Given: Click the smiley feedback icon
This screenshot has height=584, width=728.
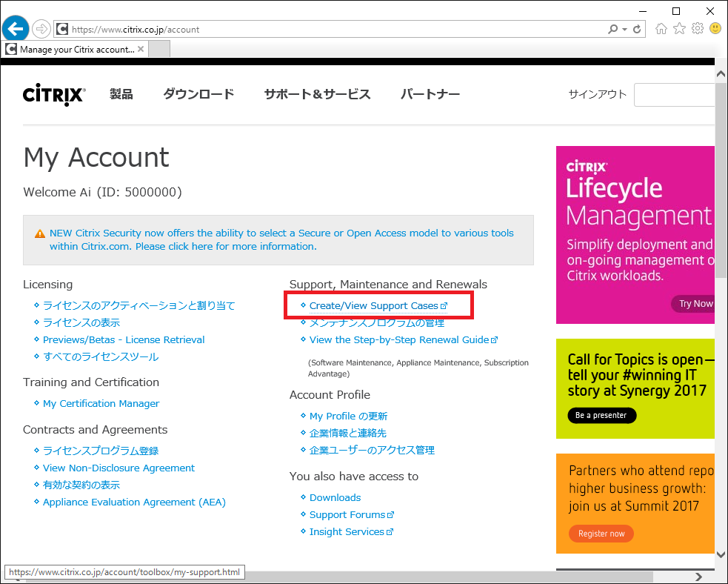Looking at the screenshot, I should pyautogui.click(x=715, y=29).
